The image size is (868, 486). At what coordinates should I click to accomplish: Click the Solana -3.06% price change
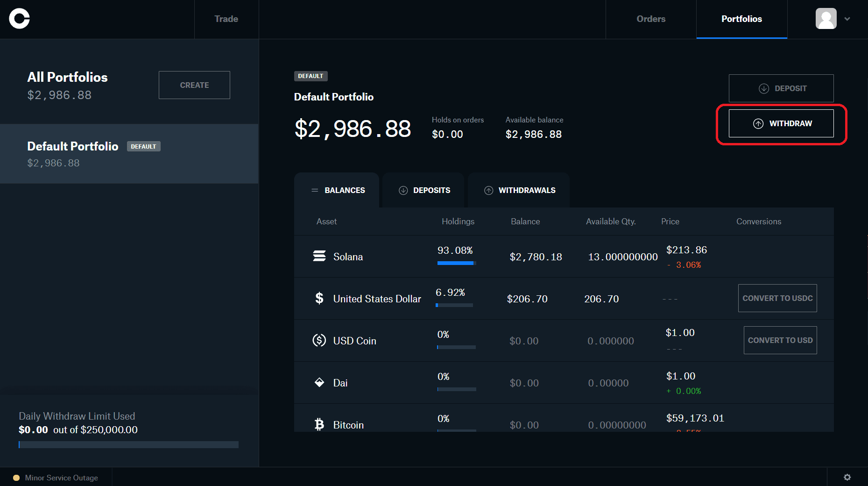pyautogui.click(x=684, y=265)
